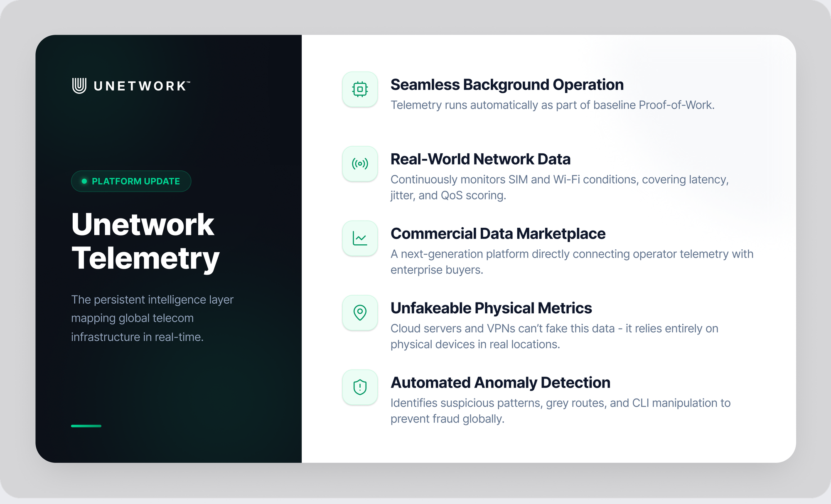
Task: Click the 'Continuously monitors SIM and Wi-Fi' description
Action: pos(559,187)
